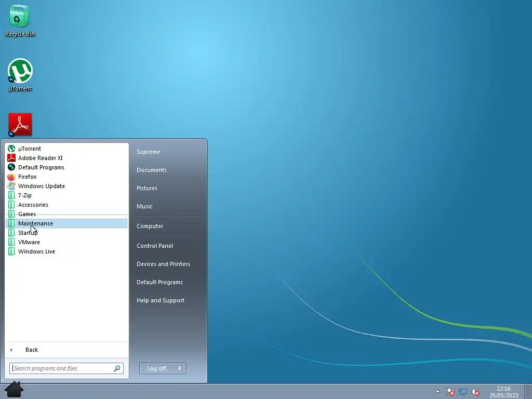Launch µTorrent from programs list
The image size is (532, 399).
tap(66, 149)
